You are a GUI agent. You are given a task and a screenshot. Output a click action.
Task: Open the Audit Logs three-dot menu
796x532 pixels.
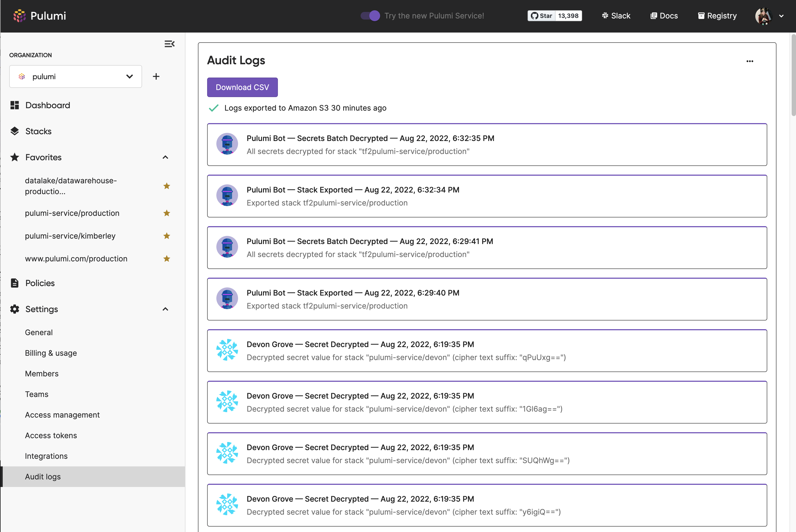[x=750, y=61]
